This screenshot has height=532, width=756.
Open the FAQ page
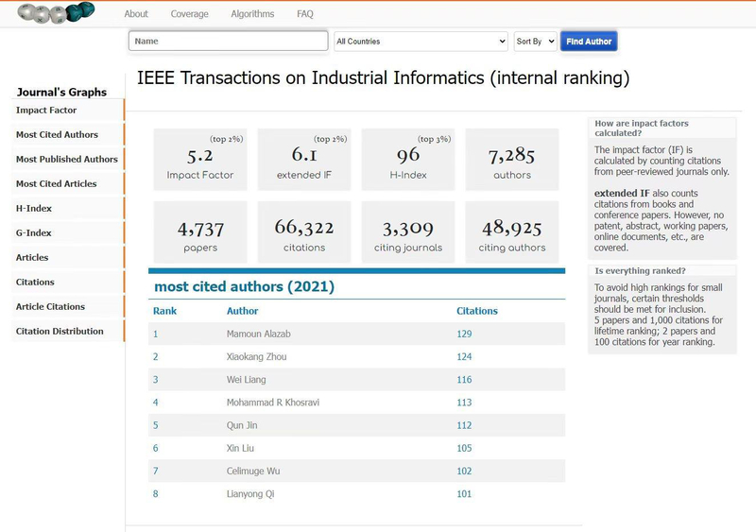(x=305, y=14)
